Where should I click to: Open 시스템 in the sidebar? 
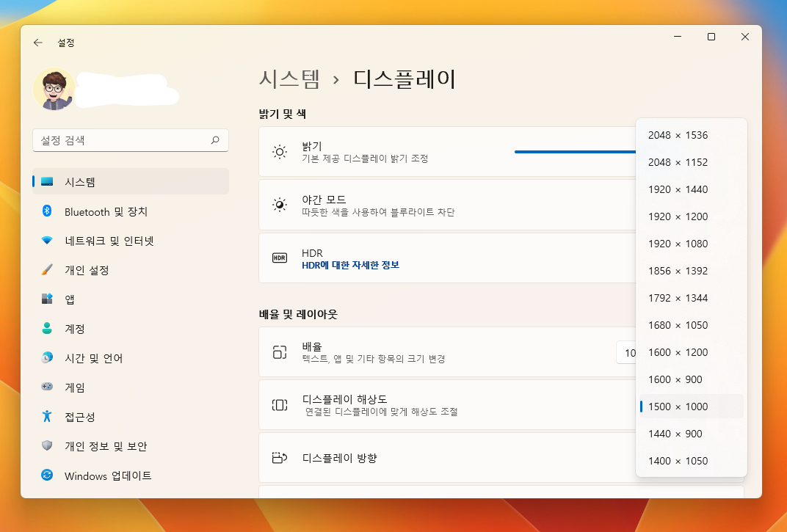tap(131, 182)
